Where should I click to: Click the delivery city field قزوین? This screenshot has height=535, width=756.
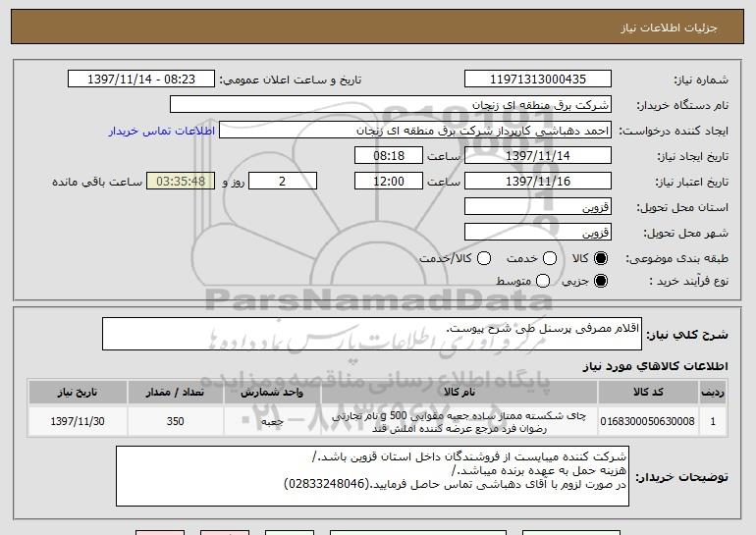tap(538, 232)
